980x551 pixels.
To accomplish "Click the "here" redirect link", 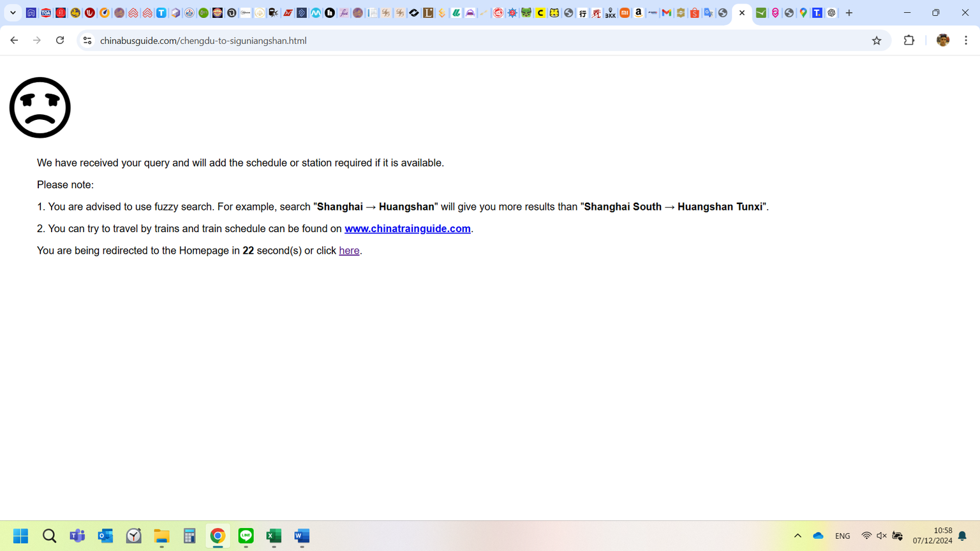I will tap(349, 251).
